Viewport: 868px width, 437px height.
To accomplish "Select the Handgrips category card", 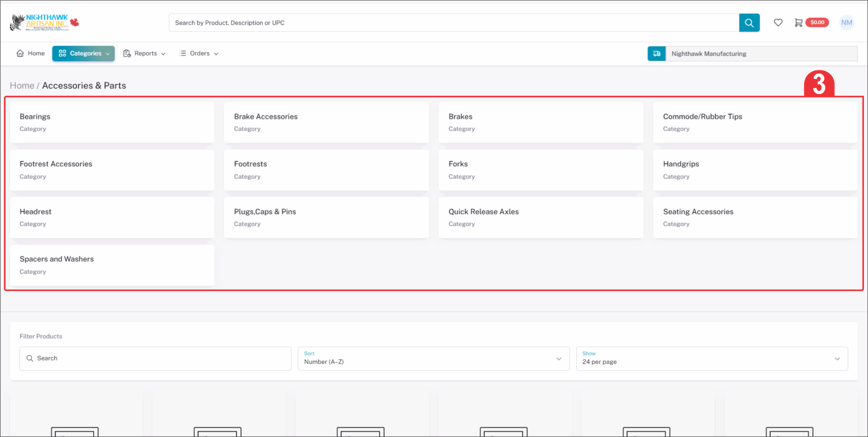I will (x=755, y=170).
